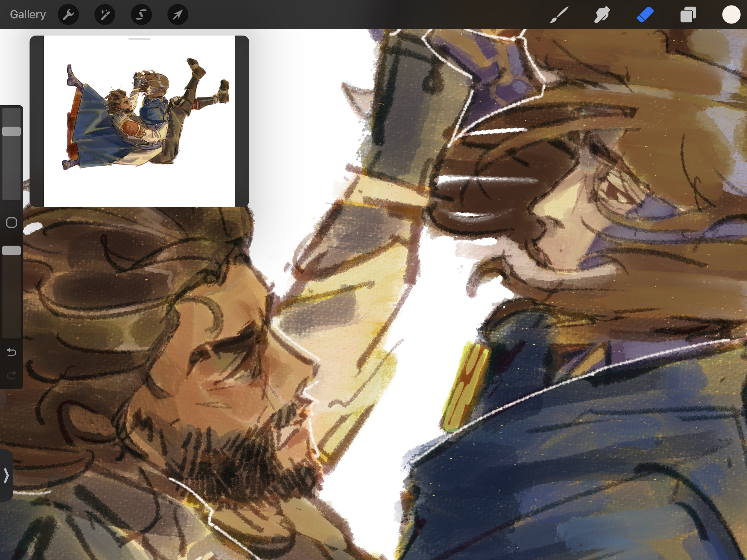Click the Reference window top grab handle

(x=139, y=39)
